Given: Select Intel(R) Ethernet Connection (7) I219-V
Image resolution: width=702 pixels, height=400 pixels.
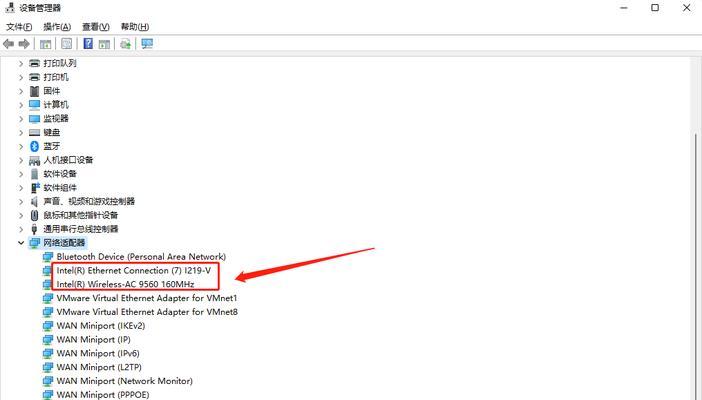Looking at the screenshot, I should click(133, 271).
